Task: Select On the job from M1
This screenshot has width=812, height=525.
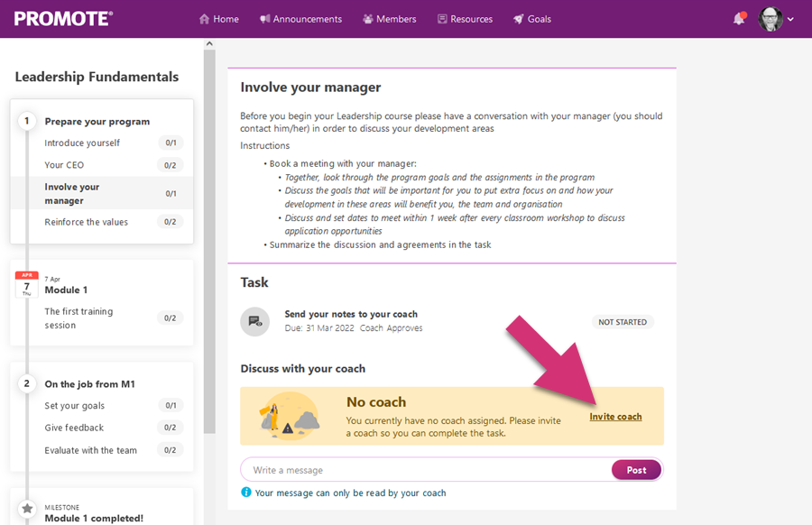Action: point(89,384)
